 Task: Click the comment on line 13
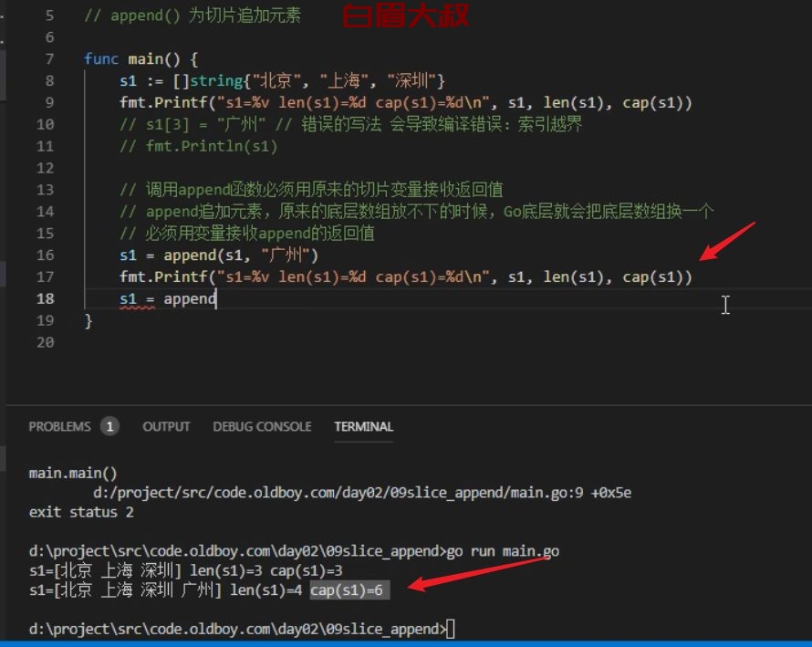(311, 190)
